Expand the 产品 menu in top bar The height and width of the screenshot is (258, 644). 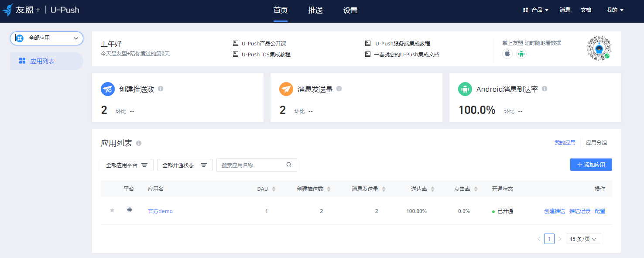pos(536,10)
